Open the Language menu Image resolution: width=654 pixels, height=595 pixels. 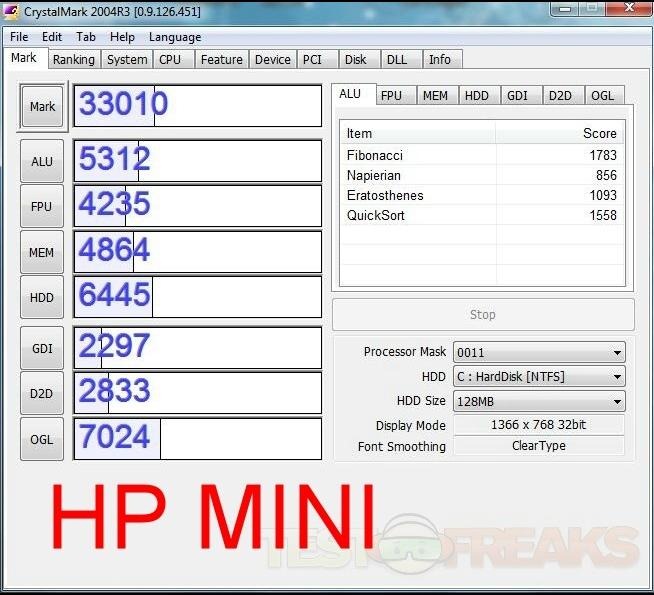[175, 37]
